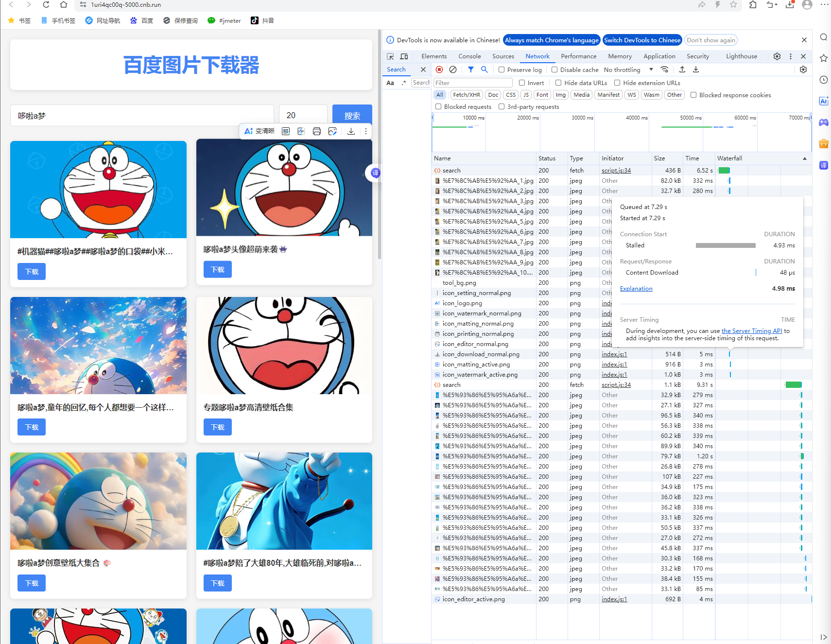Open the 哆啦a梦创意壁纸大集合 thumbnail
831x644 pixels.
[98, 501]
